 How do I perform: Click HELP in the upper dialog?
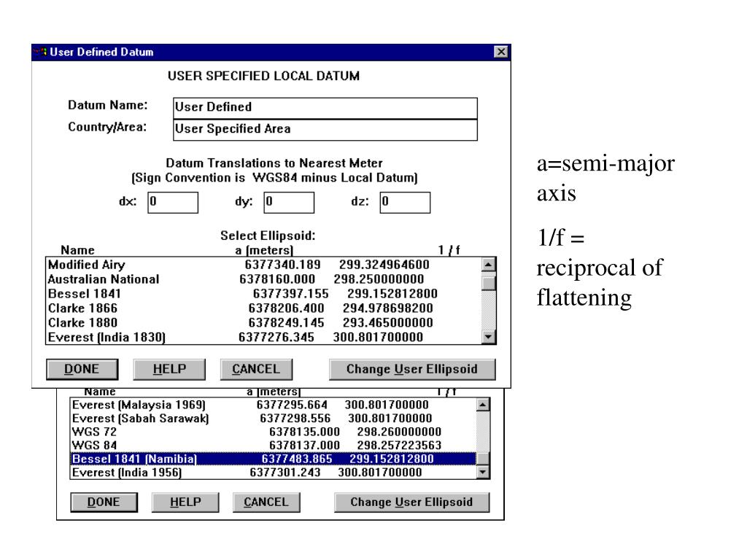(169, 369)
